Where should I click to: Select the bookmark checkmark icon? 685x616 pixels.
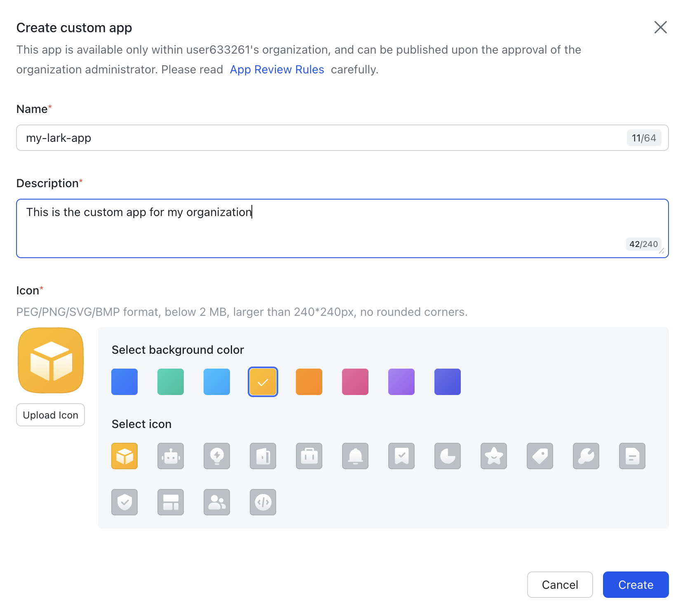[x=401, y=456]
